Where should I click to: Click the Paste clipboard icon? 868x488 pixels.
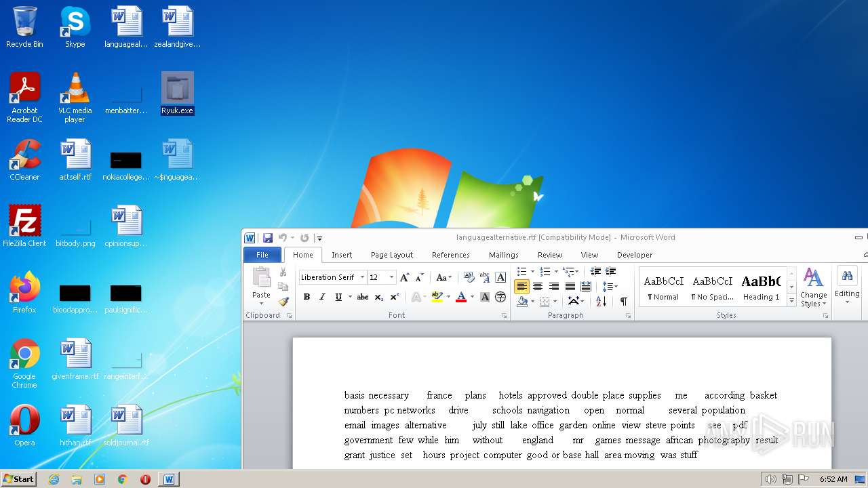coord(261,277)
